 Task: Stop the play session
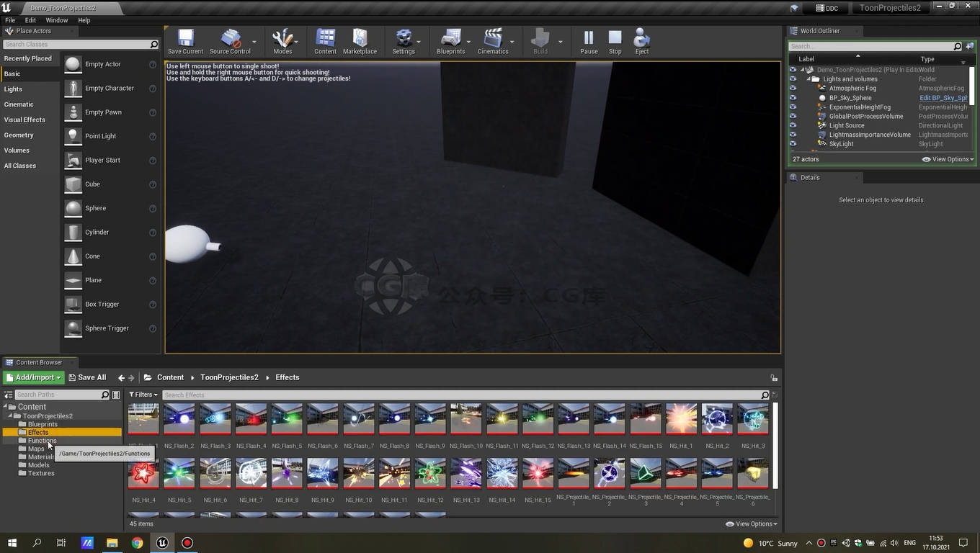click(x=615, y=40)
